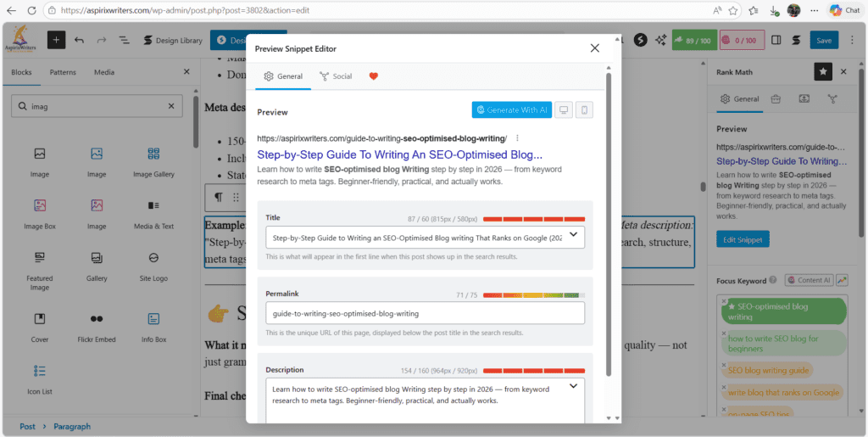This screenshot has width=868, height=437.
Task: Click the Paragraph breadcrumb item
Action: click(72, 427)
